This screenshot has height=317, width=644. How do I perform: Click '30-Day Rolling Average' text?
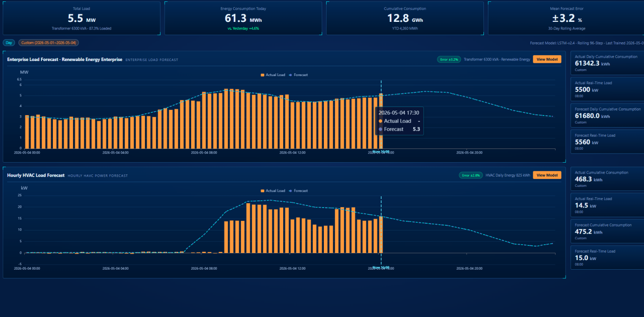(567, 28)
